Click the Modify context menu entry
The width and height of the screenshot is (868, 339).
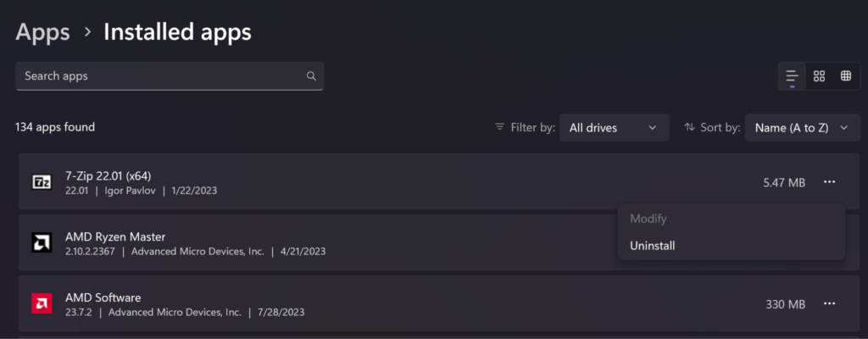647,219
